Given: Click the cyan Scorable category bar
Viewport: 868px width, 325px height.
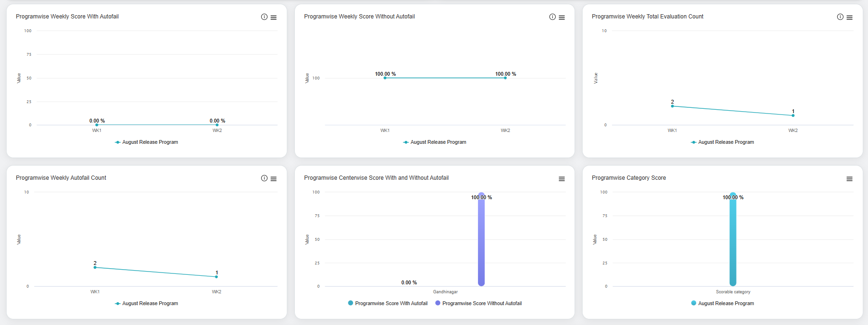Looking at the screenshot, I should point(733,241).
